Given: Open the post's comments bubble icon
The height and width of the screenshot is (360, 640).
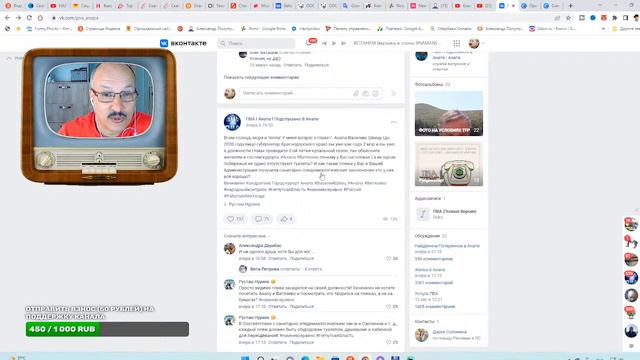Looking at the screenshot, I should pyautogui.click(x=262, y=219).
